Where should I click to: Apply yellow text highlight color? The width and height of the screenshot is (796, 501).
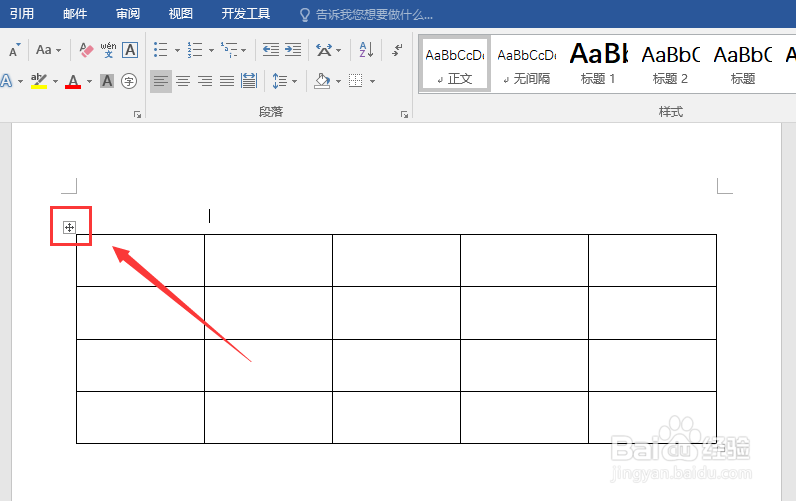pos(39,81)
